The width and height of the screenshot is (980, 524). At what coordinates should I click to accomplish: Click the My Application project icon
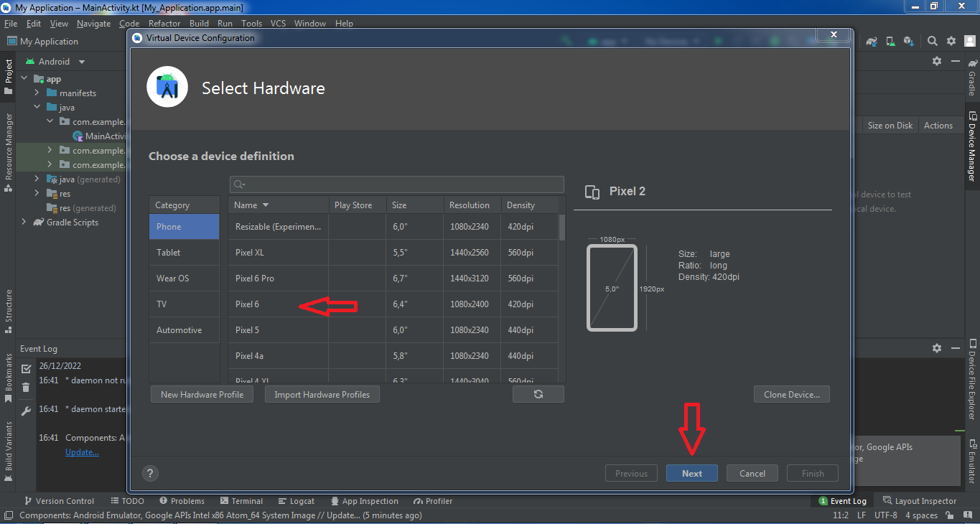pos(11,42)
